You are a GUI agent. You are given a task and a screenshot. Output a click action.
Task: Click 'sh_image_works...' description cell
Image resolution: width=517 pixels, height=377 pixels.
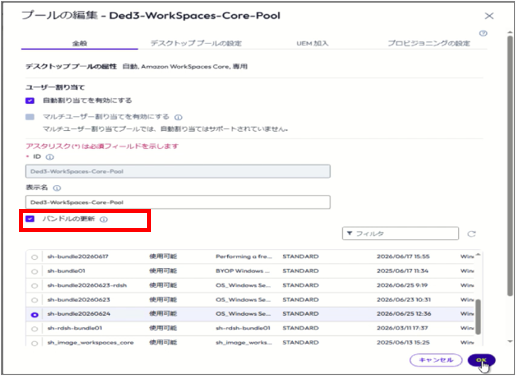244,342
